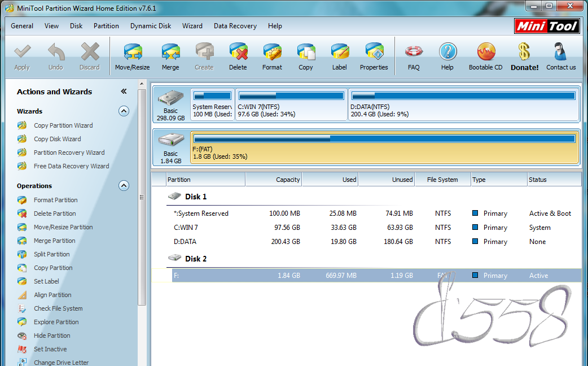Open the Dynamic Disk menu
The width and height of the screenshot is (588, 366).
[150, 26]
